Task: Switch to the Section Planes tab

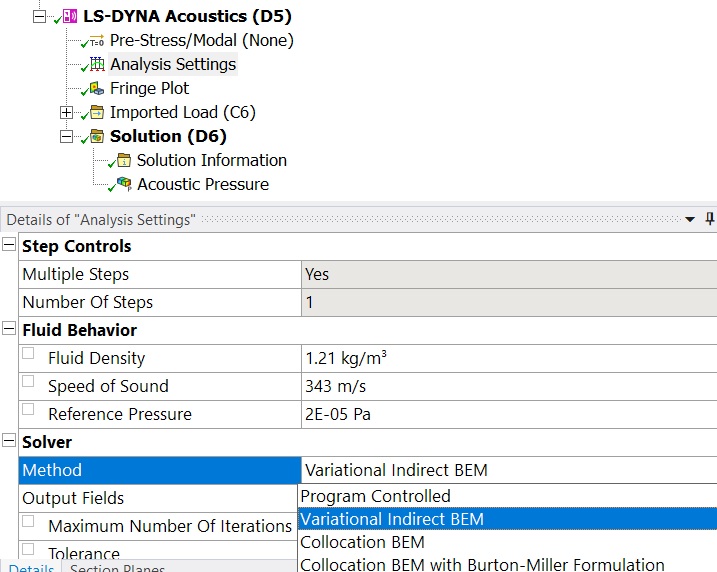Action: [117, 568]
